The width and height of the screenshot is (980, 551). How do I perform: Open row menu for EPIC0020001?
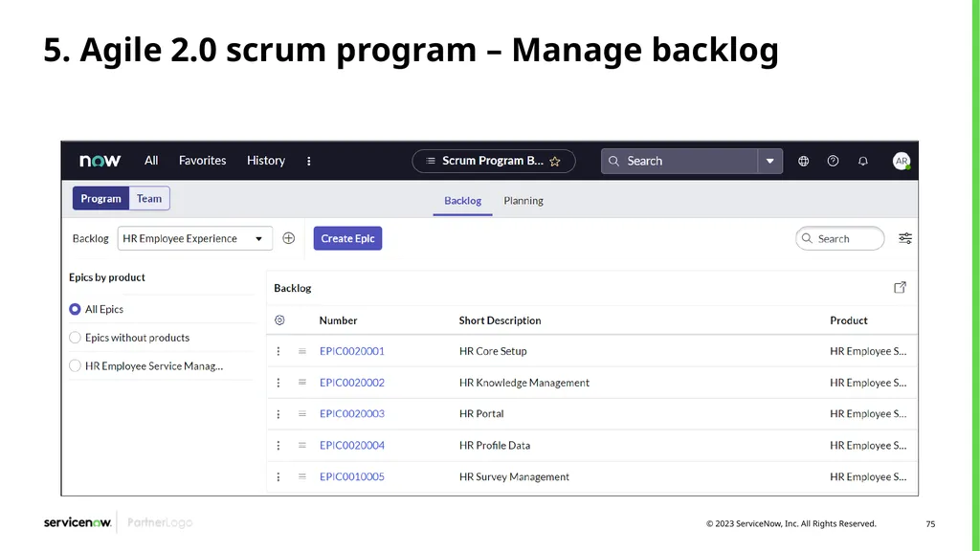(x=278, y=351)
